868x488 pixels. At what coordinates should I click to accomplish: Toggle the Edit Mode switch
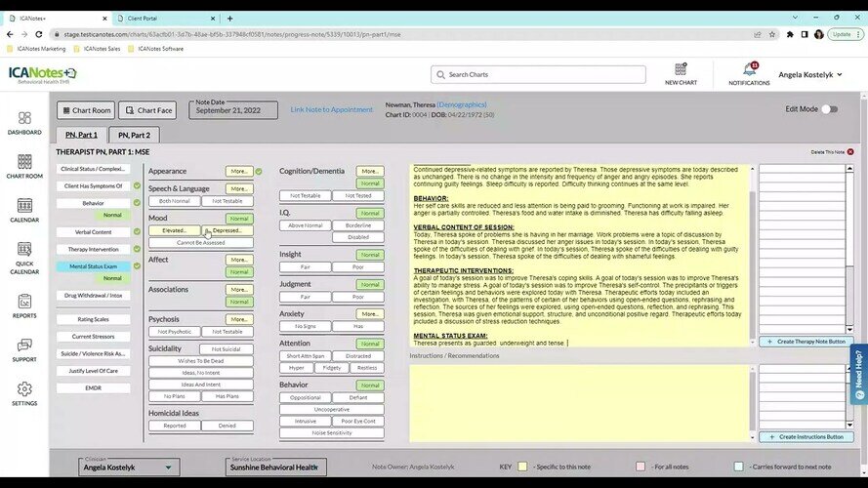tap(829, 109)
